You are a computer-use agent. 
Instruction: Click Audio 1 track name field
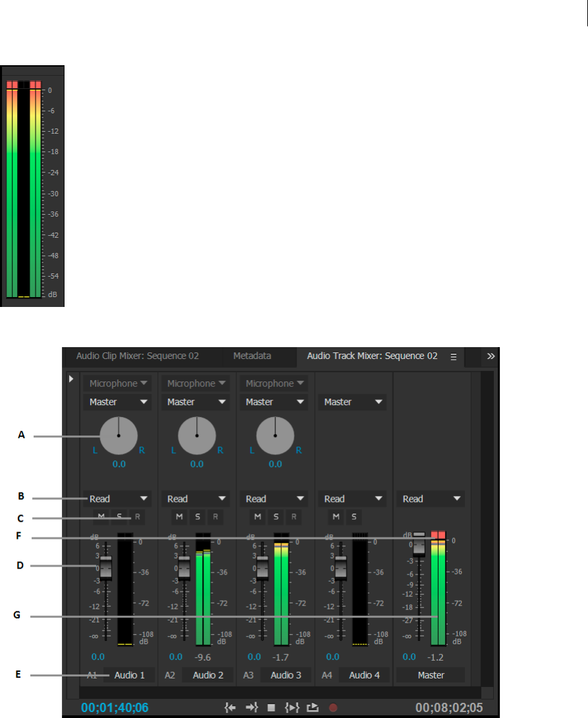129,675
